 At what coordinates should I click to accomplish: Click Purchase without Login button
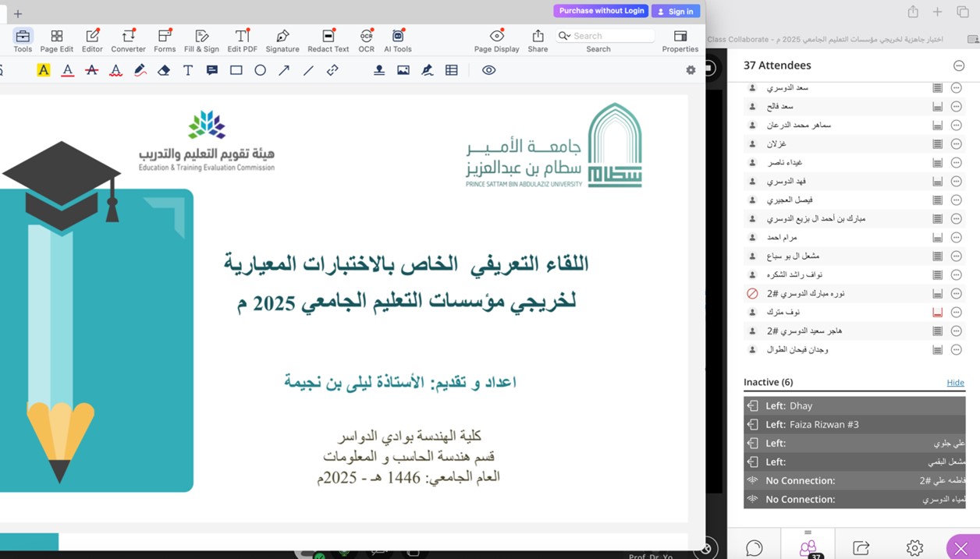point(602,11)
